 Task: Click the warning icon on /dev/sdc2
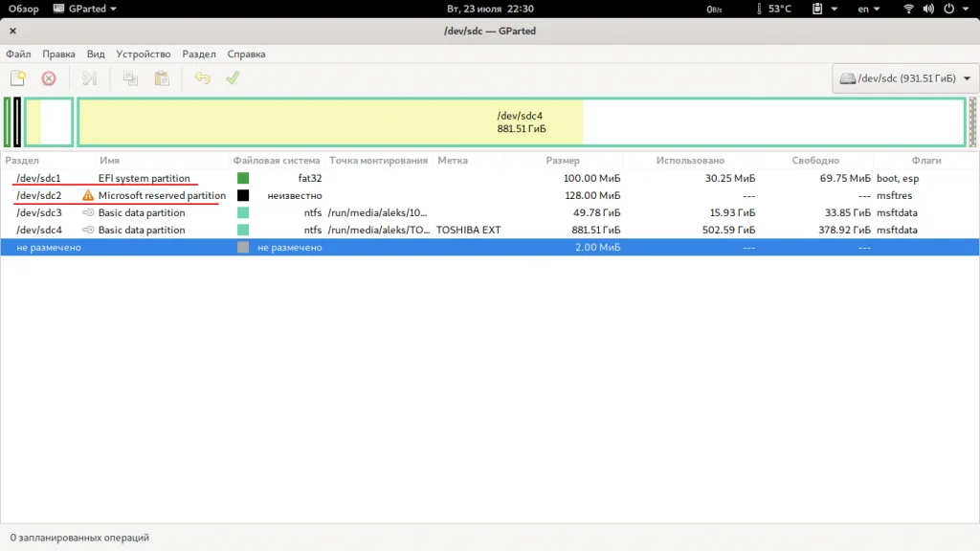point(88,195)
